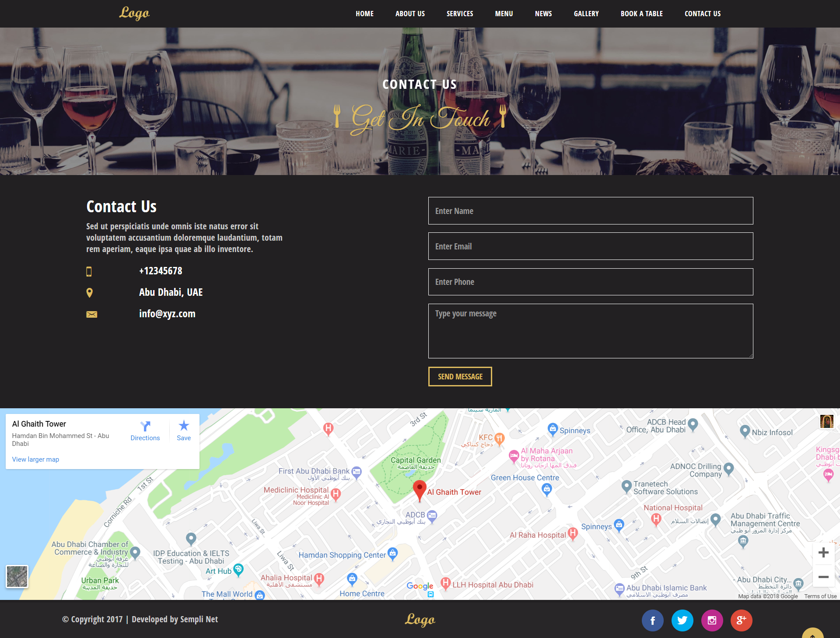The width and height of the screenshot is (840, 638).
Task: Select Services in the navigation bar
Action: tap(460, 14)
